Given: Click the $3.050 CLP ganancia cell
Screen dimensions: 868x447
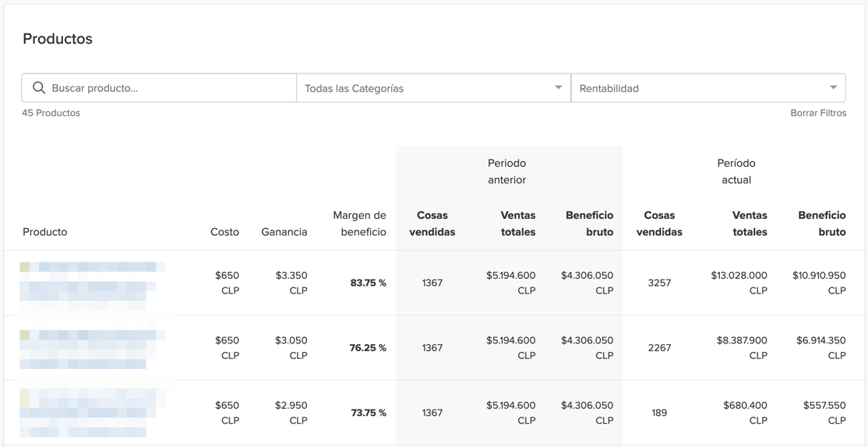Looking at the screenshot, I should coord(291,348).
